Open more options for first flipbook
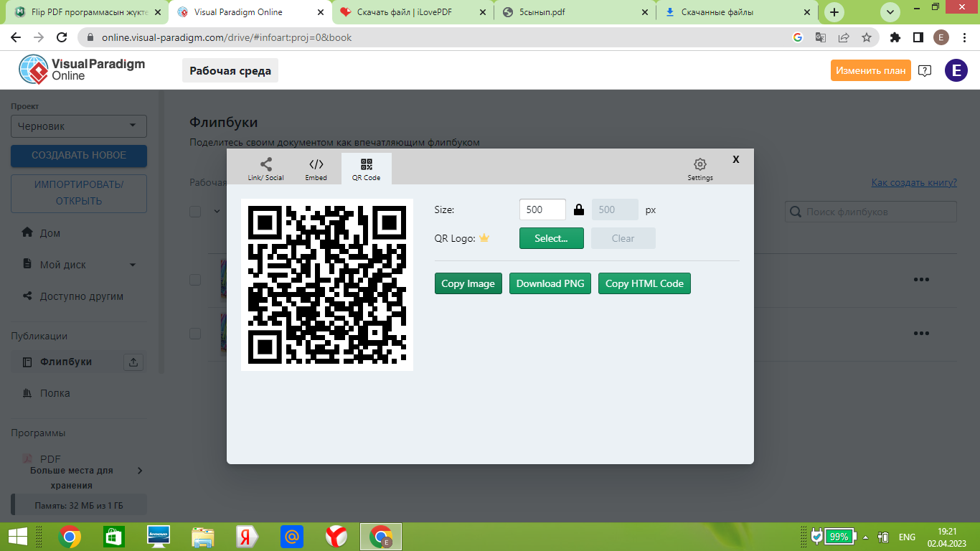This screenshot has width=980, height=551. tap(921, 279)
